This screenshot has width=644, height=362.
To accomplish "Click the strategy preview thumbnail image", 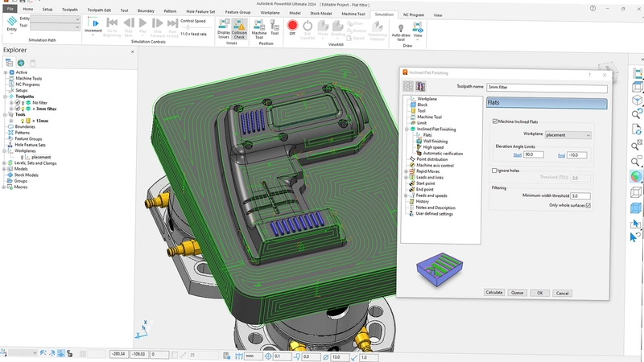I will click(440, 269).
